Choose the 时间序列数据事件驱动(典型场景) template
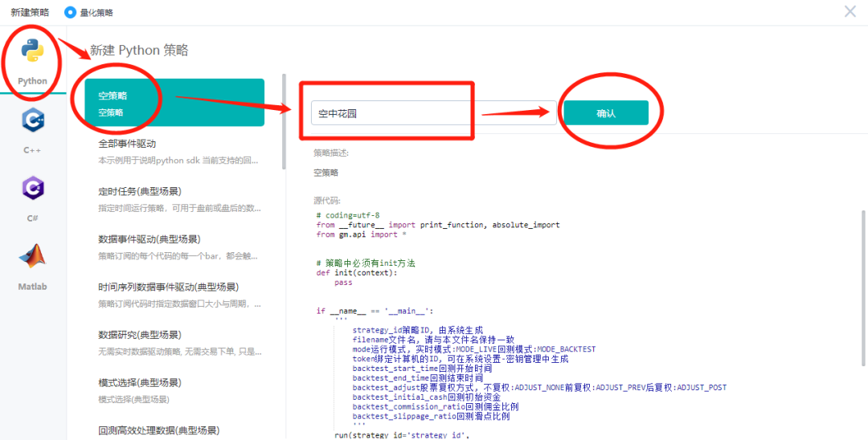The image size is (868, 440). [174, 295]
